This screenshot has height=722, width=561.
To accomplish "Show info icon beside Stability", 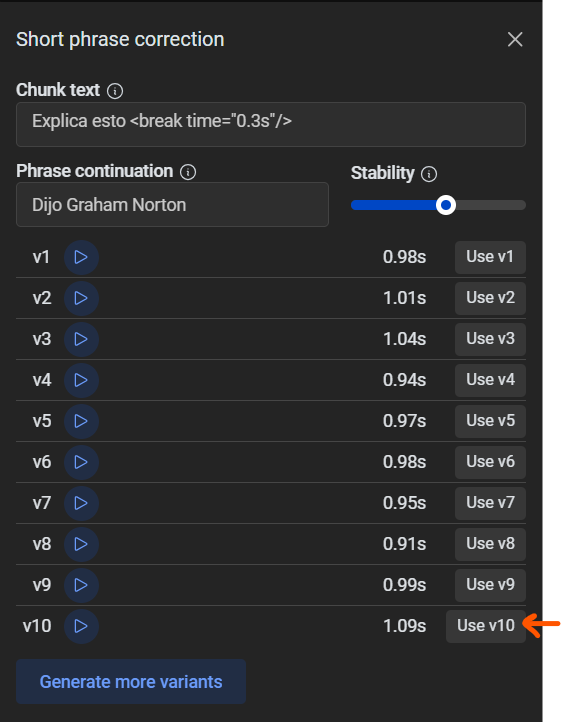I will [429, 174].
